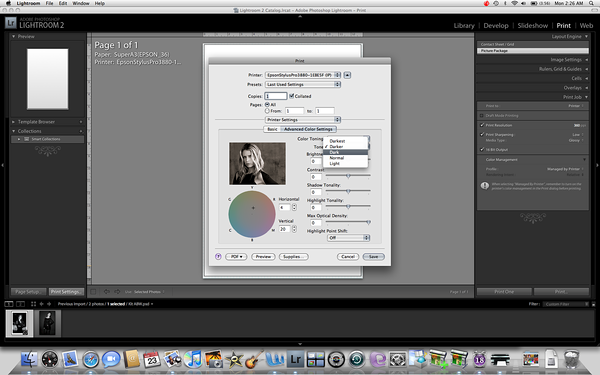Expand the Image Settings panel
This screenshot has width=600, height=375.
[586, 60]
